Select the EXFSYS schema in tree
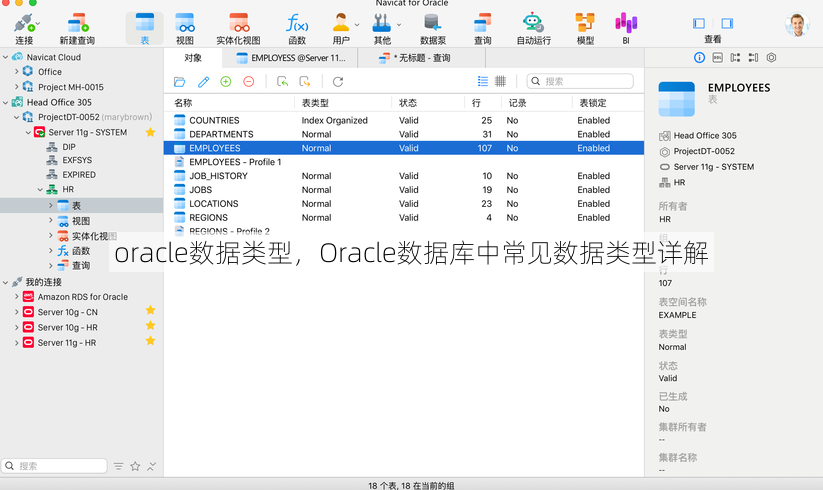 coord(77,160)
